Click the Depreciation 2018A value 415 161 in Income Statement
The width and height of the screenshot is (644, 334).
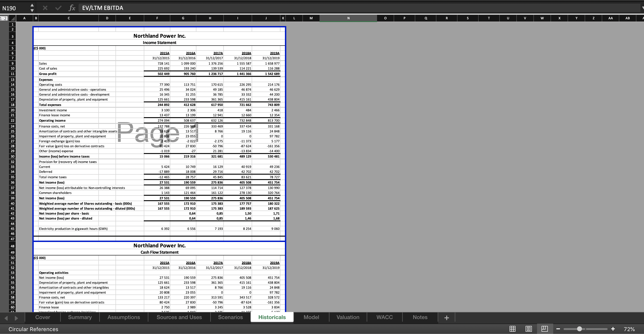245,99
